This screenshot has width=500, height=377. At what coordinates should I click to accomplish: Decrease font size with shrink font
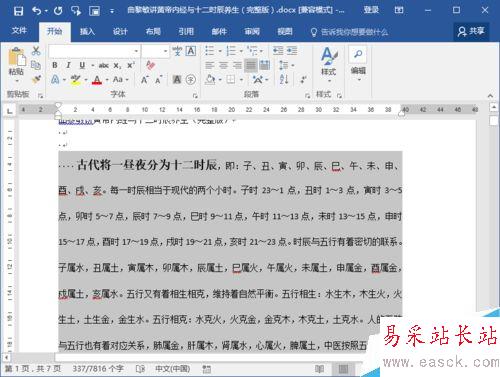pos(158,80)
